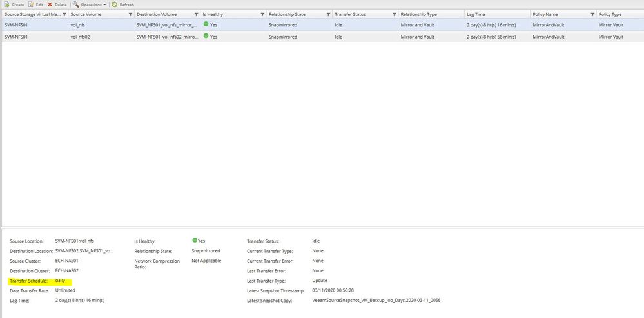The width and height of the screenshot is (644, 318).
Task: Open the Source Volume column filter
Action: (x=131, y=14)
